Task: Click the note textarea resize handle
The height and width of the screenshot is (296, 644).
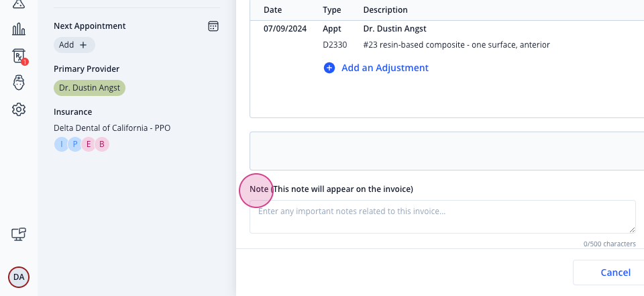Action: 633,230
